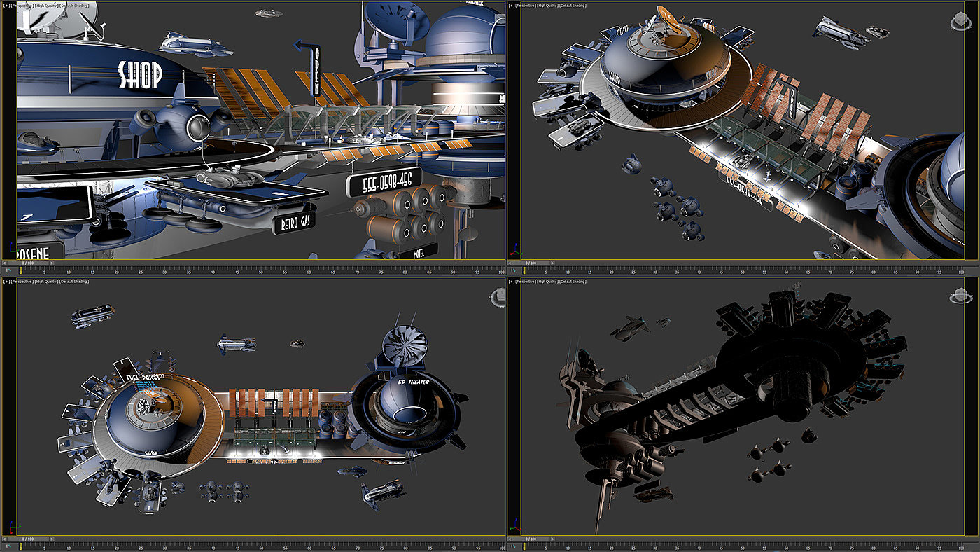Open the [+] general menu in SHOP close-up viewport

6,6
